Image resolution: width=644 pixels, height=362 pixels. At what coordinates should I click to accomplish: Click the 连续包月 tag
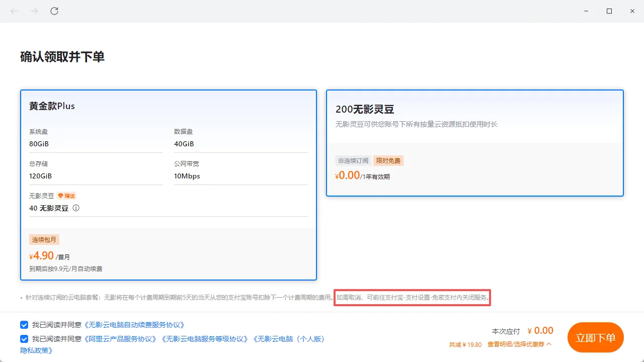44,239
